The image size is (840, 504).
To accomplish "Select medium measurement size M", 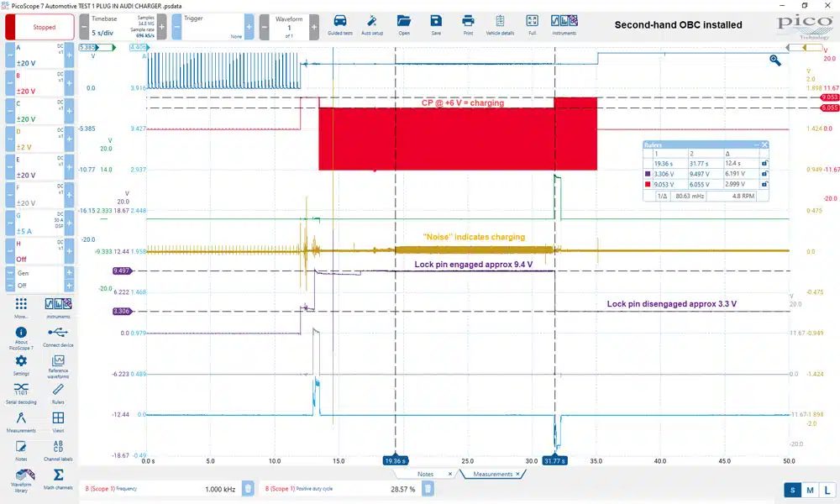I will tap(810, 490).
